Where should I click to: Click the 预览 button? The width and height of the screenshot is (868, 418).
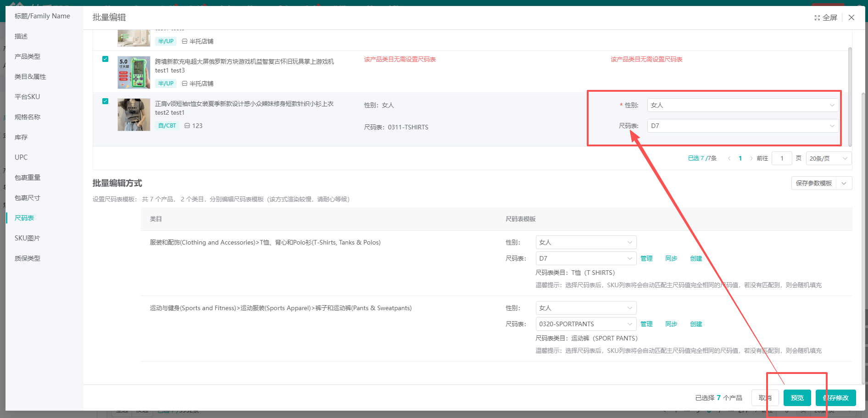pos(797,398)
